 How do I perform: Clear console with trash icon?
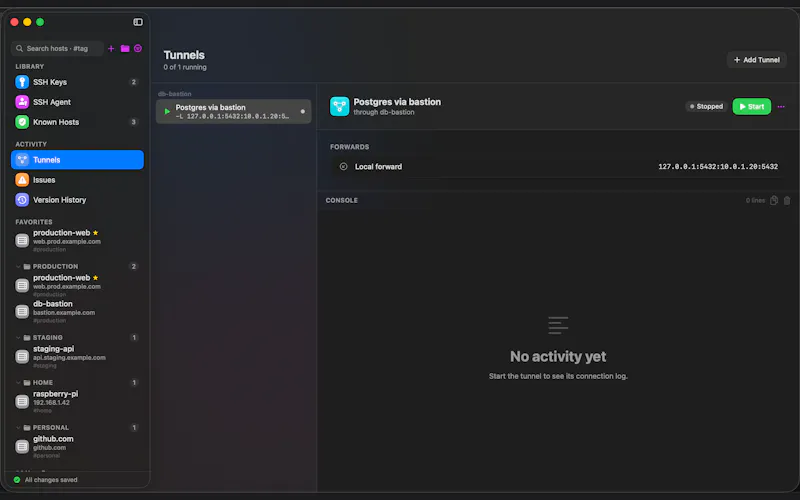coord(787,200)
